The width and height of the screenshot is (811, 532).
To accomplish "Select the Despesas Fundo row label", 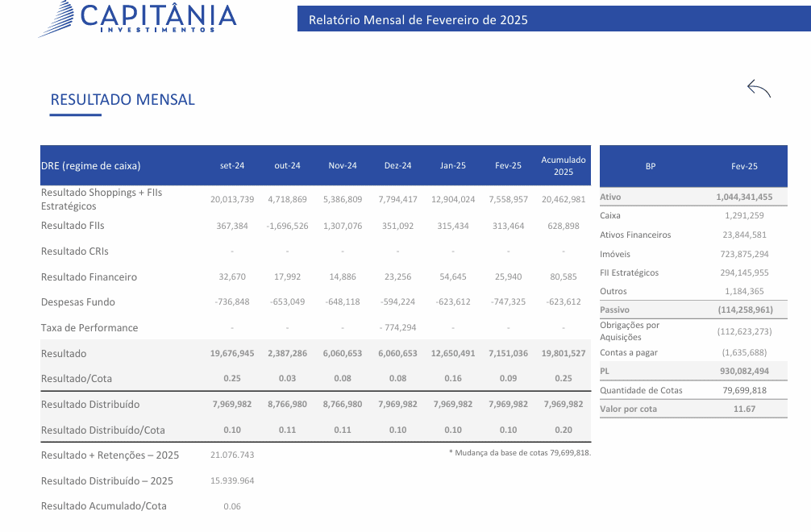I will click(78, 302).
